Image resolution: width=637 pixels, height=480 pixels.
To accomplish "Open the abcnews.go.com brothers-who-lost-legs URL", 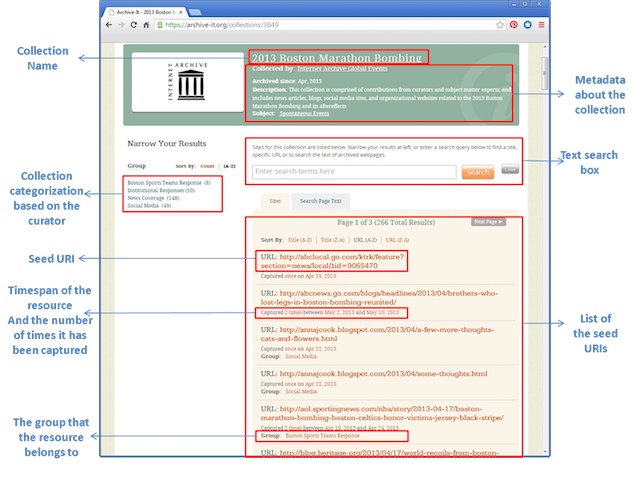I will (379, 298).
